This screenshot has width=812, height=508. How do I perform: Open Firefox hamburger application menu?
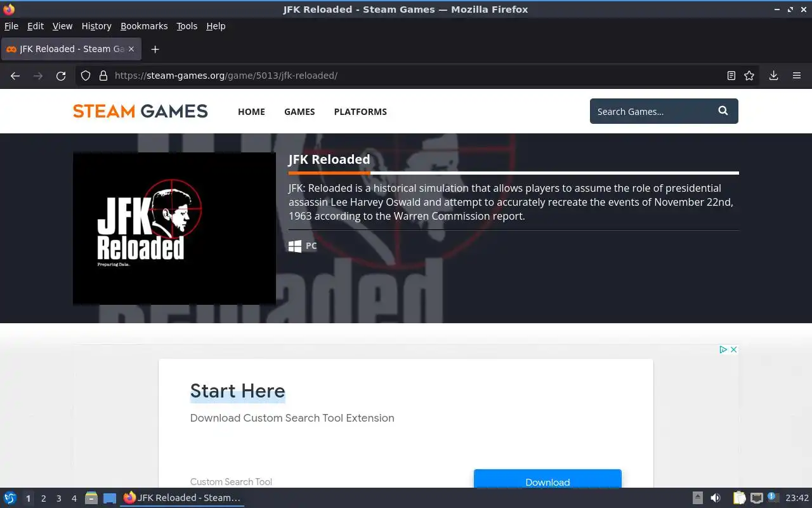[797, 76]
